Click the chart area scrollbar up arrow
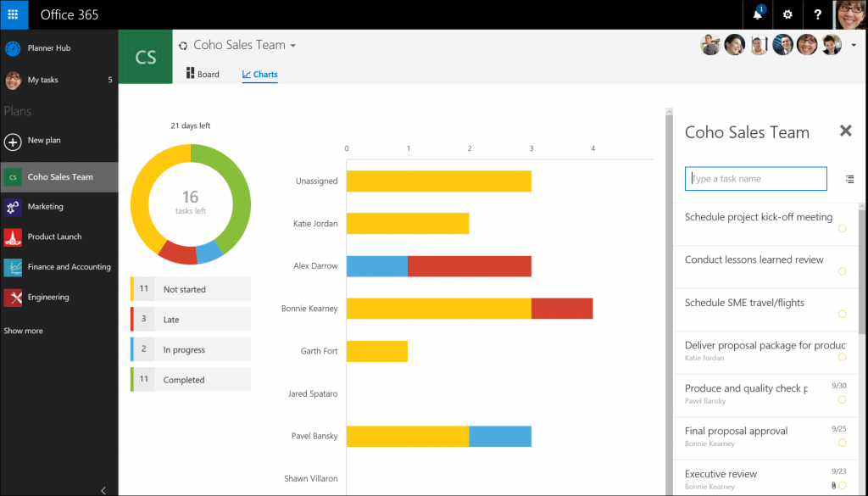This screenshot has width=868, height=496. (669, 113)
